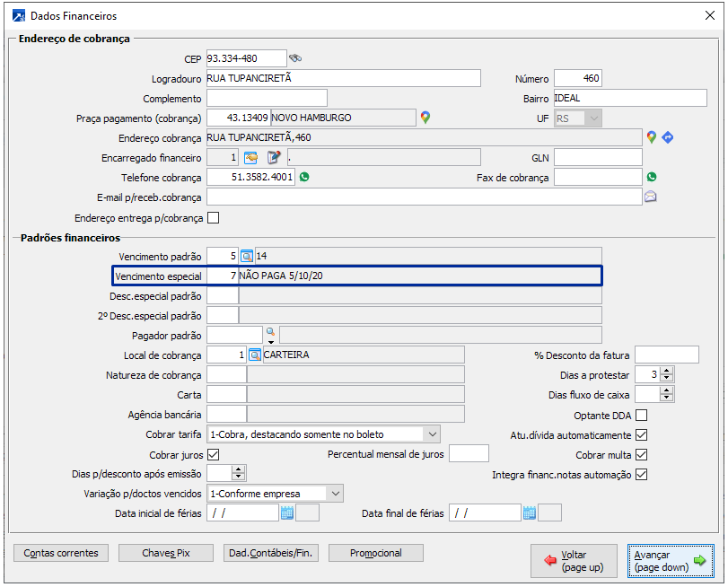Click the CEP lookup icon
This screenshot has height=587, width=728.
pos(295,58)
